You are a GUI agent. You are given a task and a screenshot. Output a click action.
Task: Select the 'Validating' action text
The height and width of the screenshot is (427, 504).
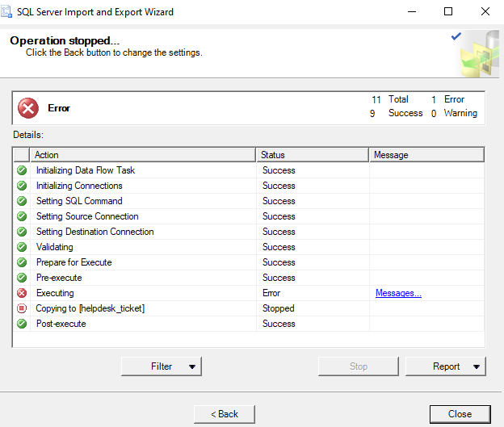pos(55,247)
